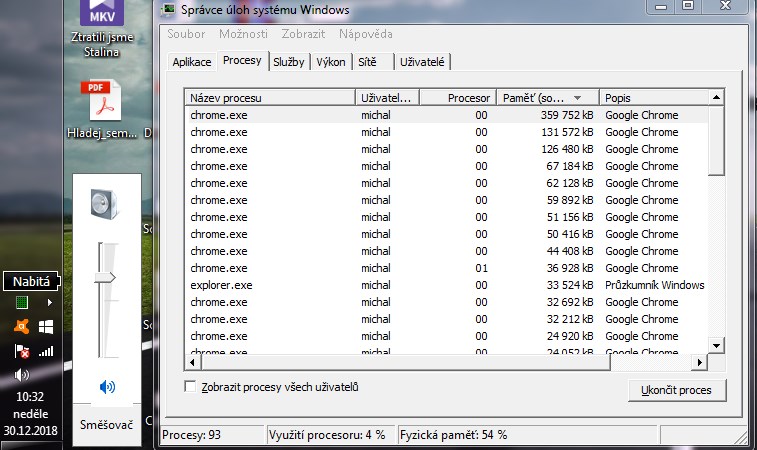Select chrome.exe row using 62 128 kB
Viewport: 757px width, 450px height.
point(446,183)
